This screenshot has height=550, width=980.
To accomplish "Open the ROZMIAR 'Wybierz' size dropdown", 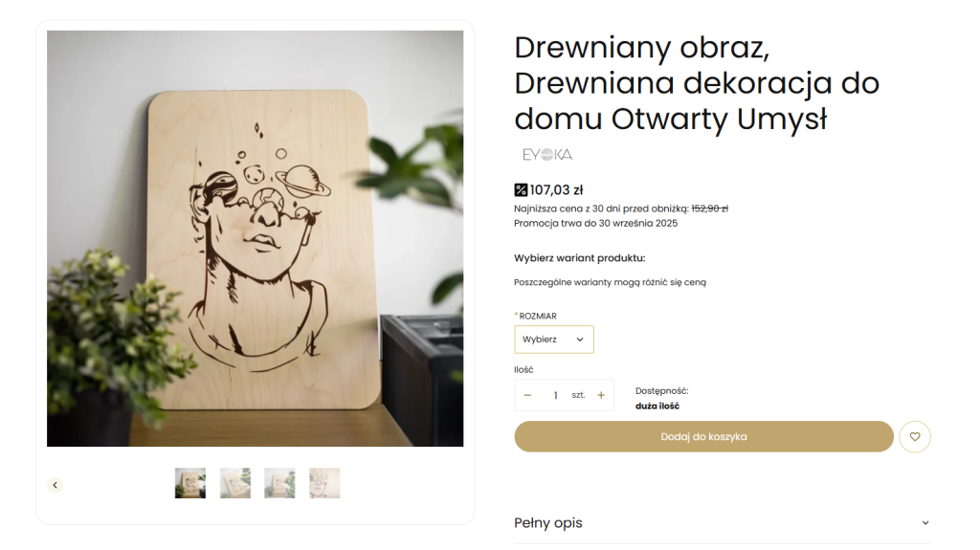I will tap(554, 340).
